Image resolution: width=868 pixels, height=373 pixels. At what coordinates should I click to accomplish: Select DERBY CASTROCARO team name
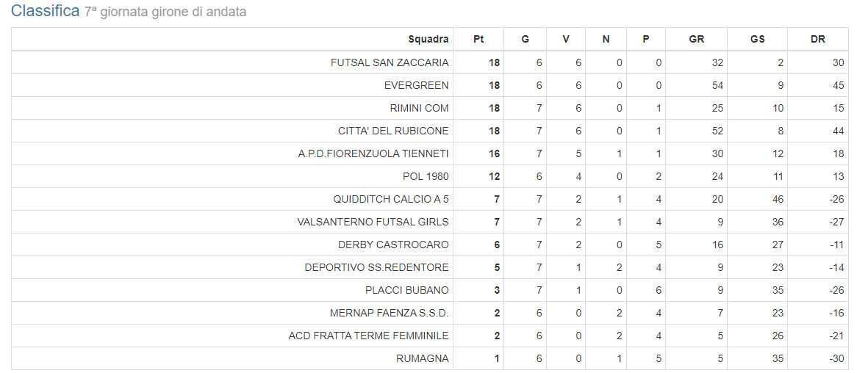[394, 245]
